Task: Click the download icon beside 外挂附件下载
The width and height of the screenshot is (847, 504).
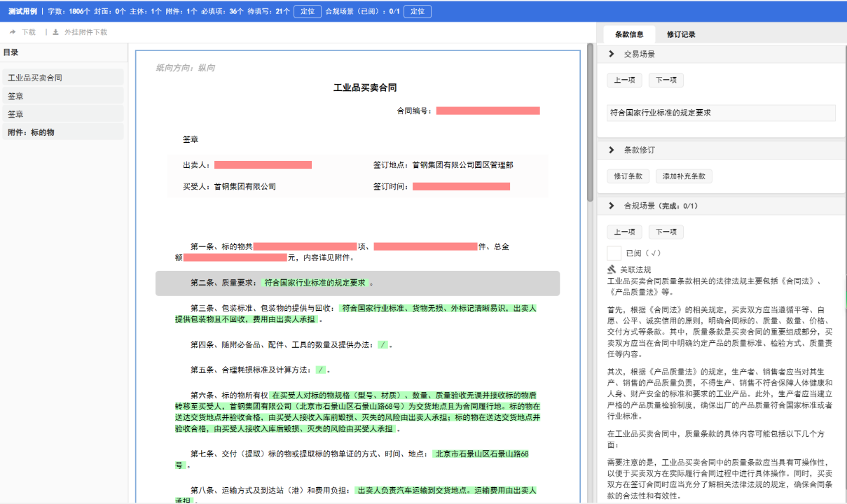Action: coord(56,32)
